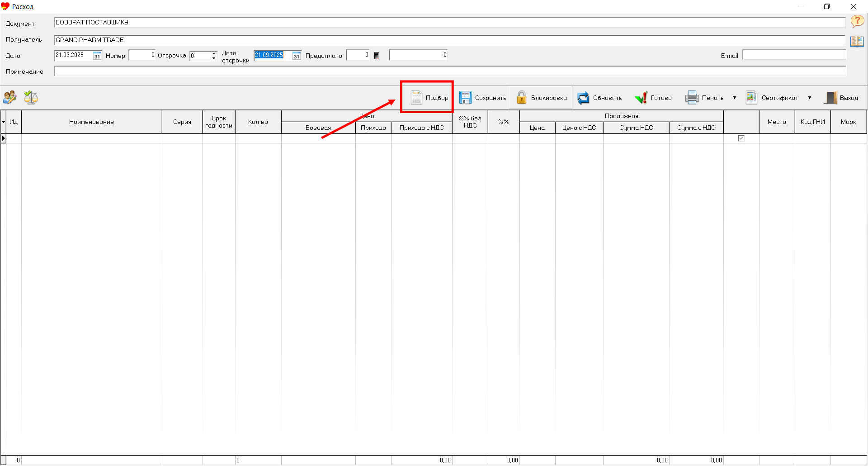Exit via the Выход button
Screen dimensions: 868x466
[x=841, y=98]
